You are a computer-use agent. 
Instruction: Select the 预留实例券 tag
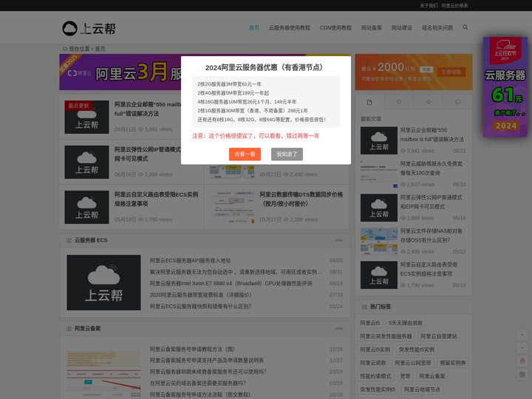453,363
